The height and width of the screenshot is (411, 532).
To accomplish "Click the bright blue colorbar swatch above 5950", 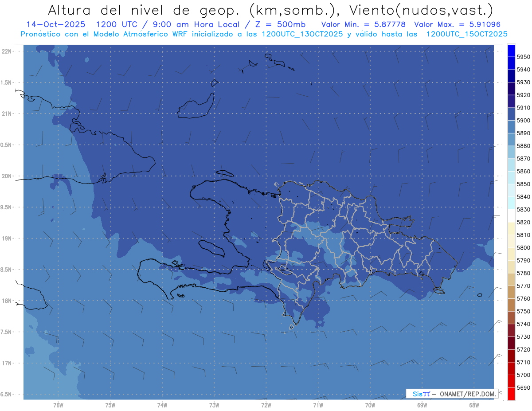I will click(511, 51).
